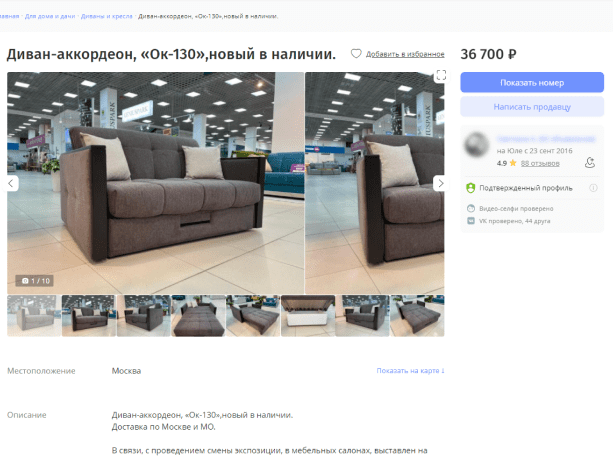Go to previous photo arrow

11,183
